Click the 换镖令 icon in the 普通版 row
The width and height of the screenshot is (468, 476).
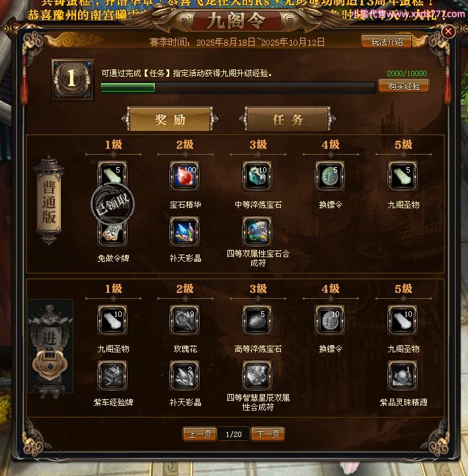coord(330,176)
